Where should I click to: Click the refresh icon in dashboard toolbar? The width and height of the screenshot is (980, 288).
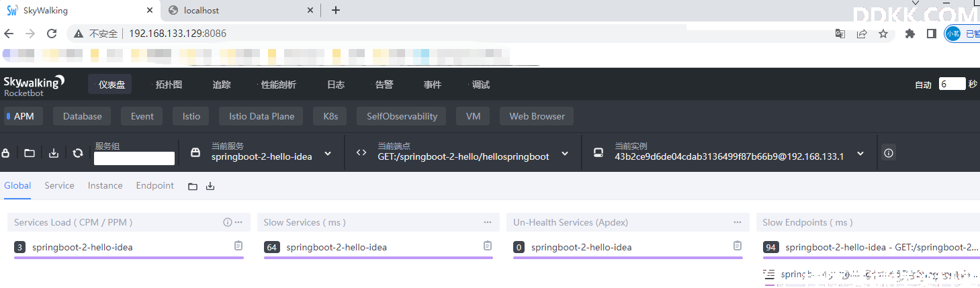tap(78, 153)
